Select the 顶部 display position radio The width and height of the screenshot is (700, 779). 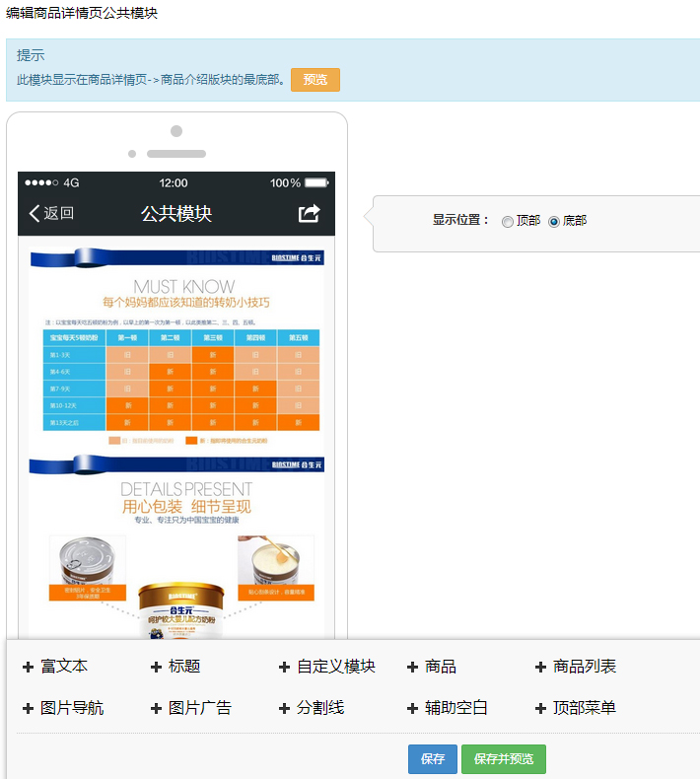pyautogui.click(x=508, y=222)
